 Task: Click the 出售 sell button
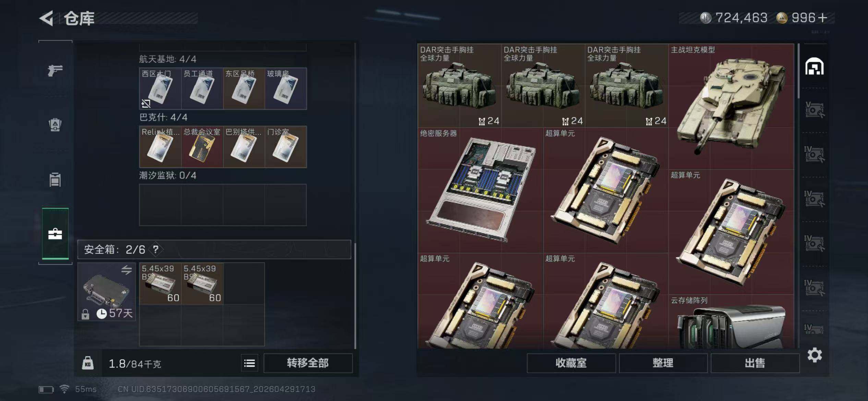[x=755, y=363]
